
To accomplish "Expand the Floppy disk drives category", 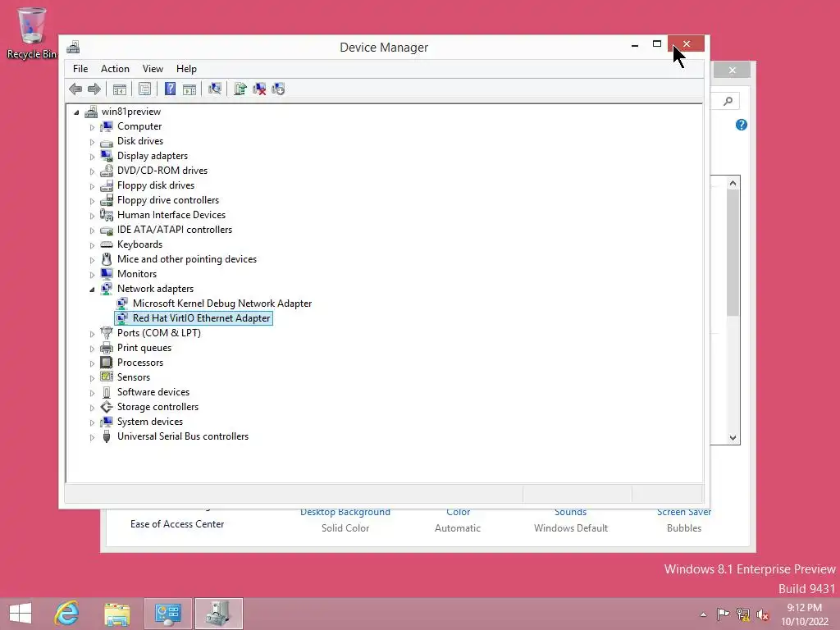I will (92, 186).
